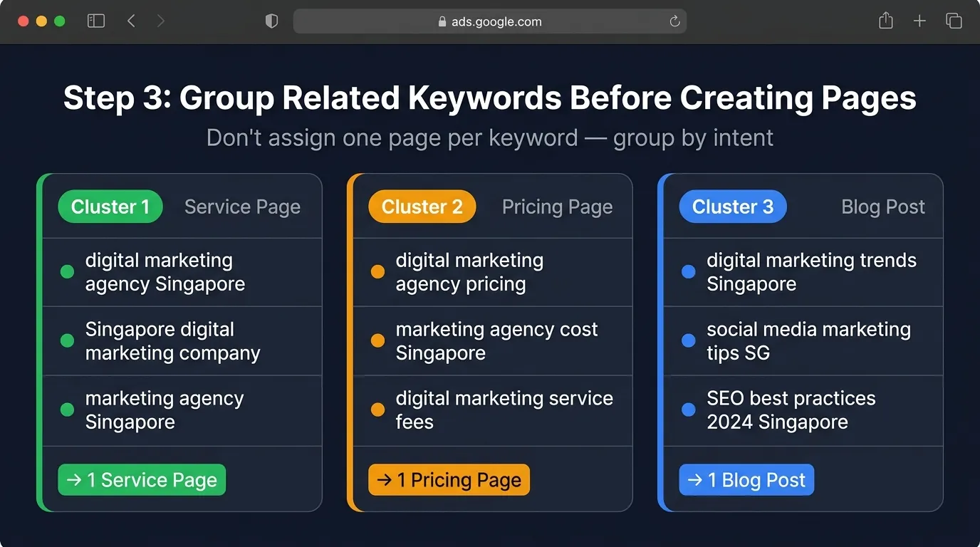Select the Pricing Page header label
980x547 pixels.
coord(558,207)
